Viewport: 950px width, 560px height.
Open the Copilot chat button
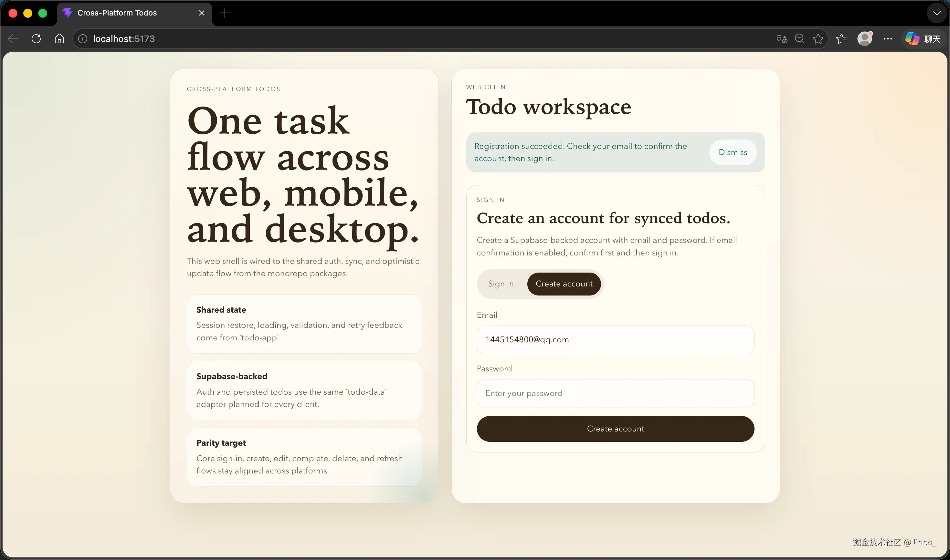[x=923, y=39]
